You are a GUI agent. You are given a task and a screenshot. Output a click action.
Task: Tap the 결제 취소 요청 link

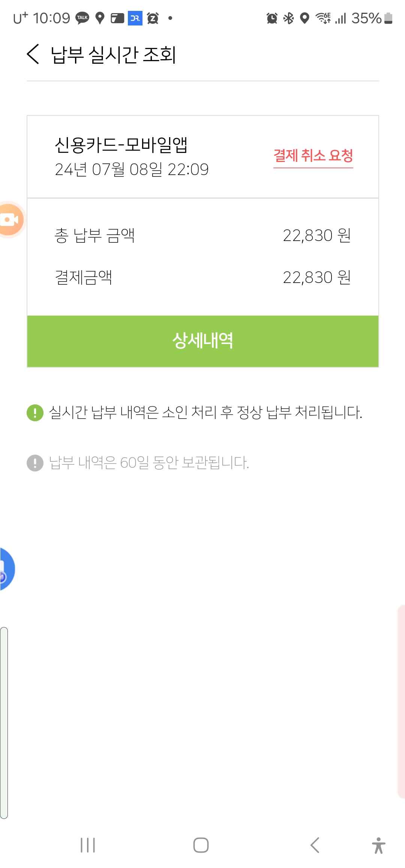click(x=313, y=156)
